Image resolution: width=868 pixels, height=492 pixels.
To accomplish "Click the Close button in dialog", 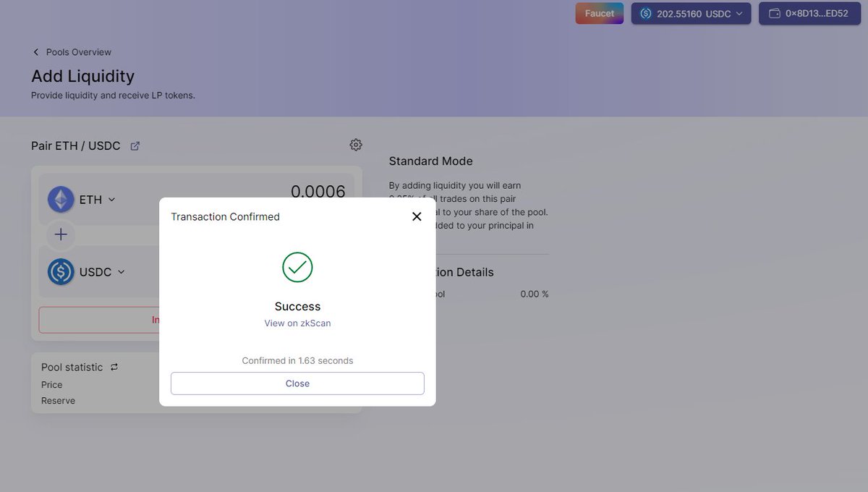I will click(x=297, y=383).
